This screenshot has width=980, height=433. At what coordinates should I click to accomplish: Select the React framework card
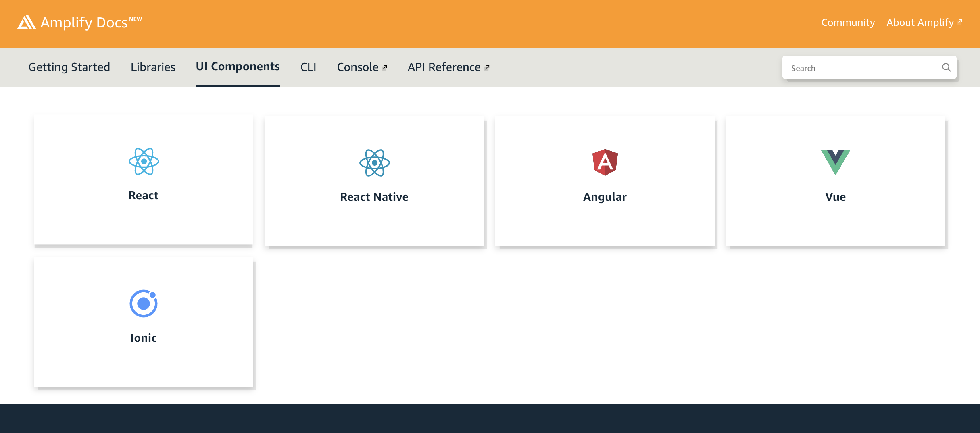coord(144,180)
